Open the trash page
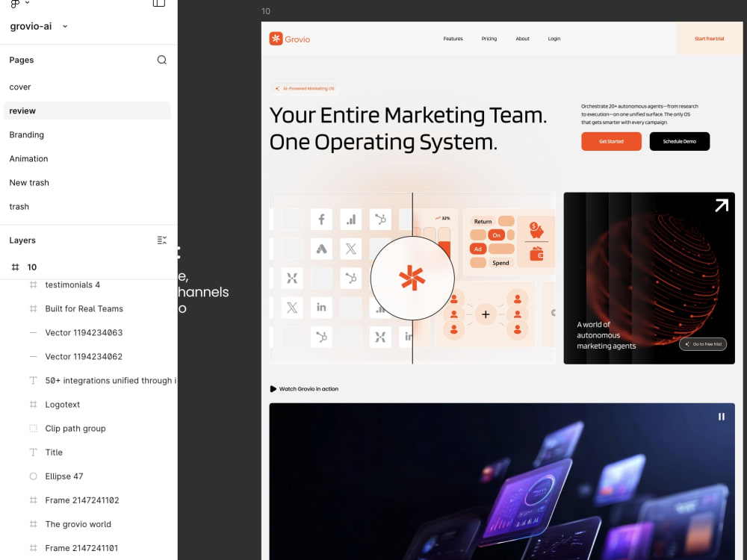The image size is (747, 560). pos(87,207)
